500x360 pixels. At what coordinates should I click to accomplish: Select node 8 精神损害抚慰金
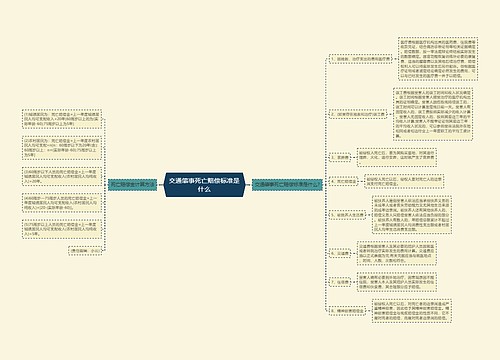click(x=347, y=311)
